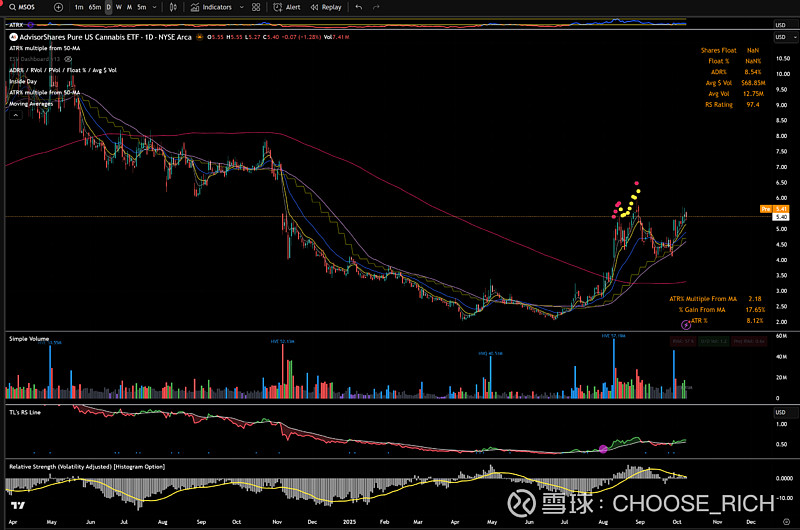Screen dimensions: 800x530
Task: Select the TL's RS Line legend
Action: point(24,412)
